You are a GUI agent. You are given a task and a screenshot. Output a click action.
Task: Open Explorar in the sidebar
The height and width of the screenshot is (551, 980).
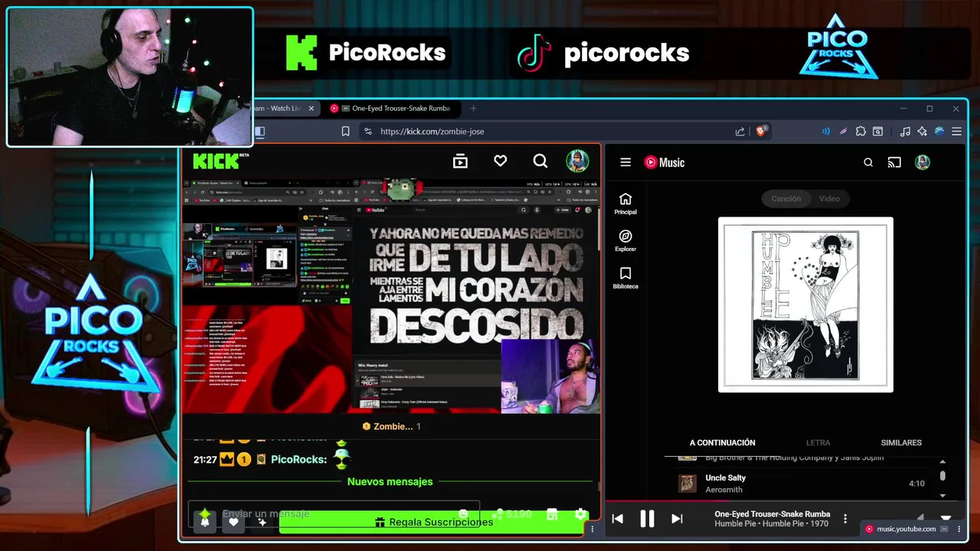626,241
